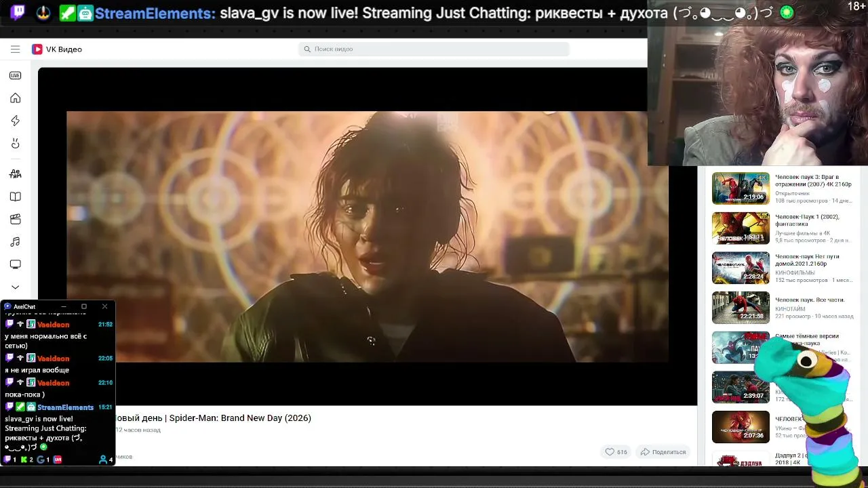
Task: Open Человек-паук Нет пути домой title
Action: click(807, 260)
